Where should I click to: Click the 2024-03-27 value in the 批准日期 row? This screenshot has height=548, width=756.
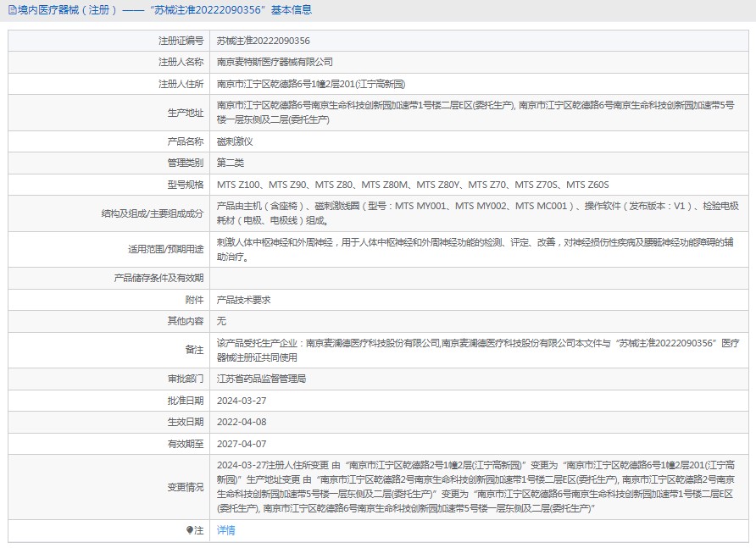pyautogui.click(x=242, y=401)
